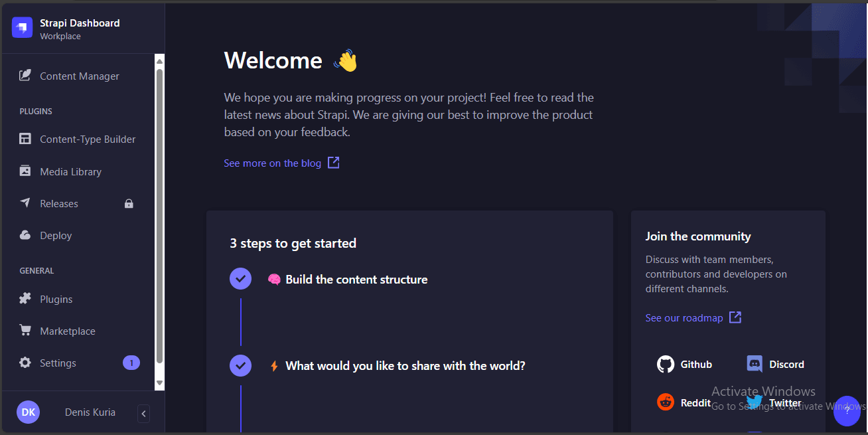Click the Settings gear icon
This screenshot has width=868, height=435.
click(25, 363)
